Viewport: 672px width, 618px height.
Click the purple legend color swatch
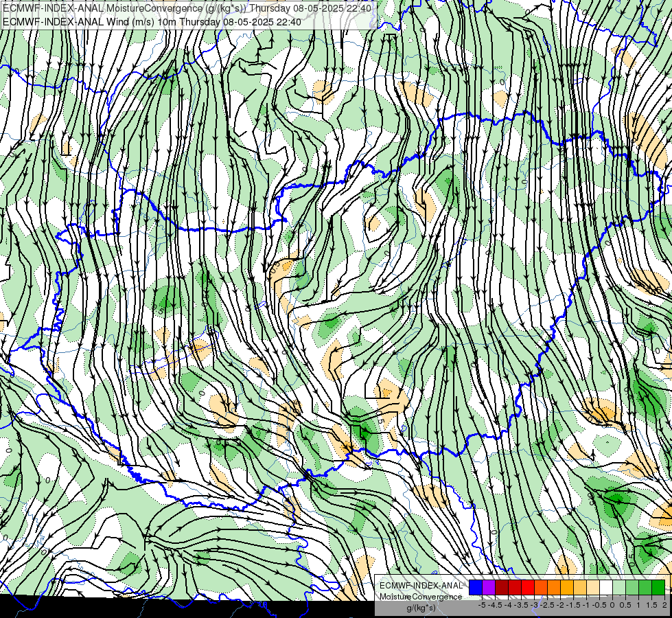489,588
